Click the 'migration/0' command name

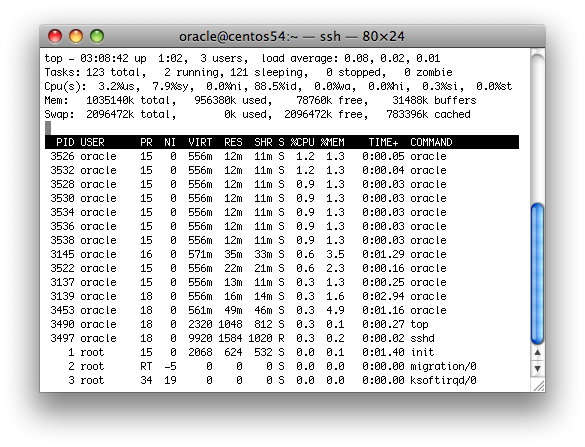pyautogui.click(x=443, y=366)
